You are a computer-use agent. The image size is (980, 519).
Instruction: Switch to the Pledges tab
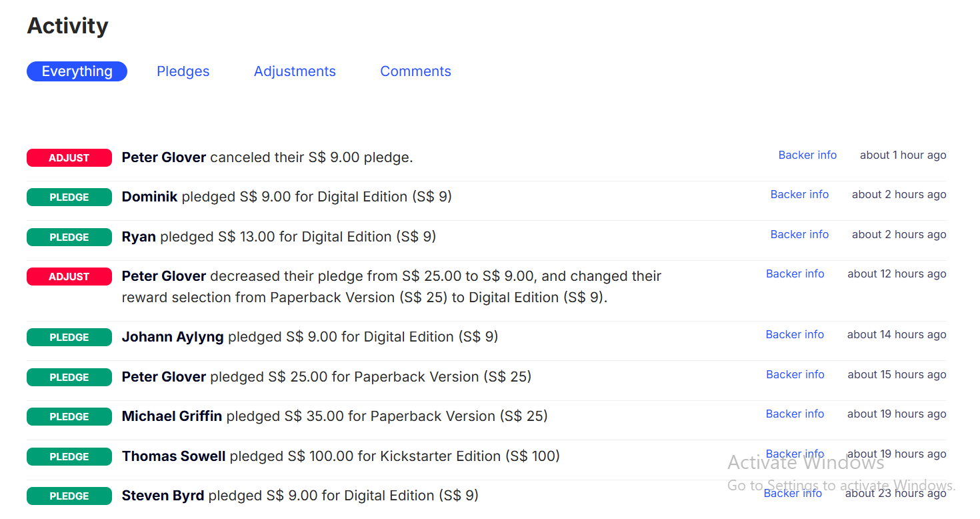point(183,71)
